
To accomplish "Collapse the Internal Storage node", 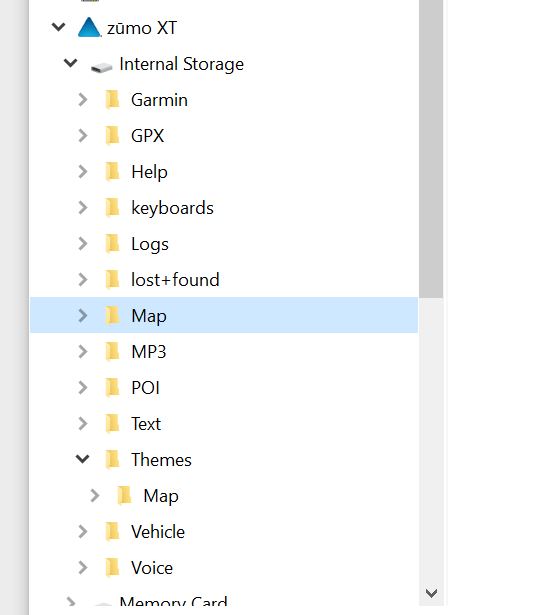I will coord(71,63).
